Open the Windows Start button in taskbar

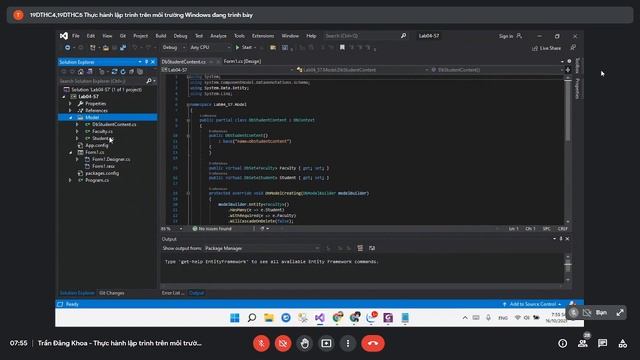(235, 318)
